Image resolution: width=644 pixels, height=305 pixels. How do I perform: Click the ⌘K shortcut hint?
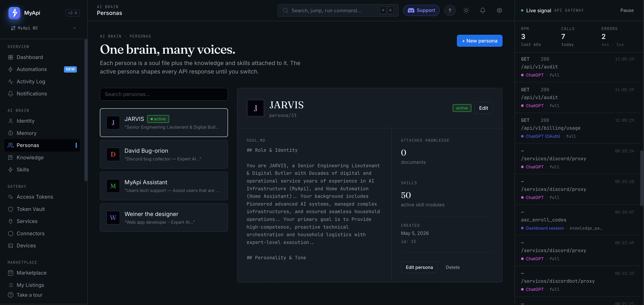point(387,11)
